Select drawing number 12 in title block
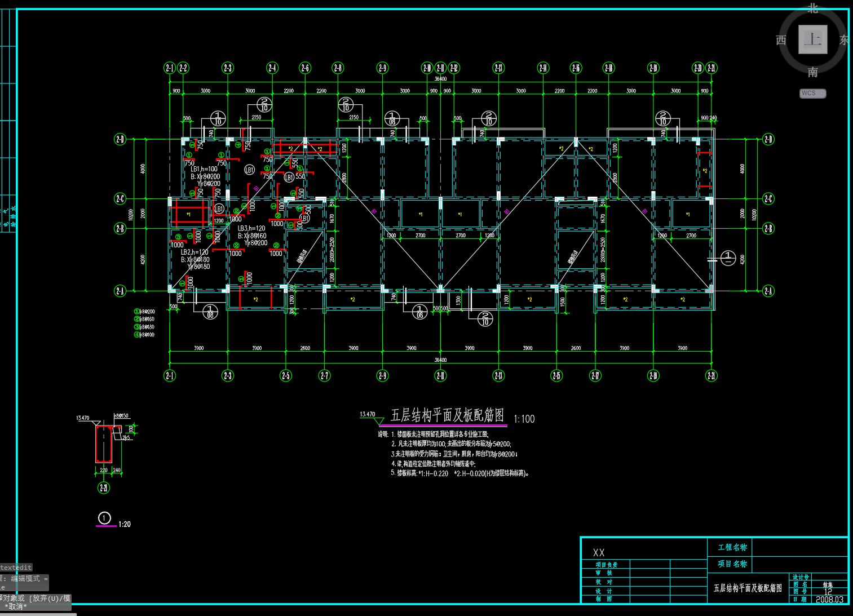This screenshot has width=853, height=616. click(828, 592)
